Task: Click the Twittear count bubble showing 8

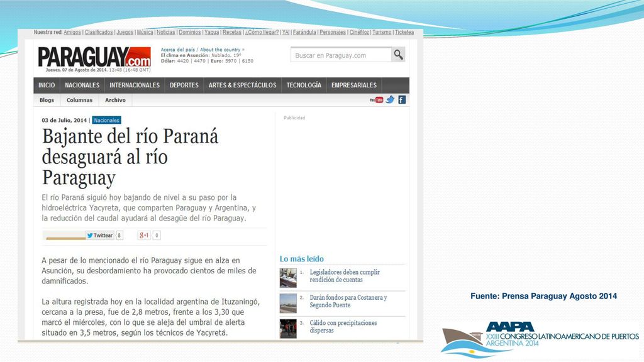Action: (x=119, y=235)
